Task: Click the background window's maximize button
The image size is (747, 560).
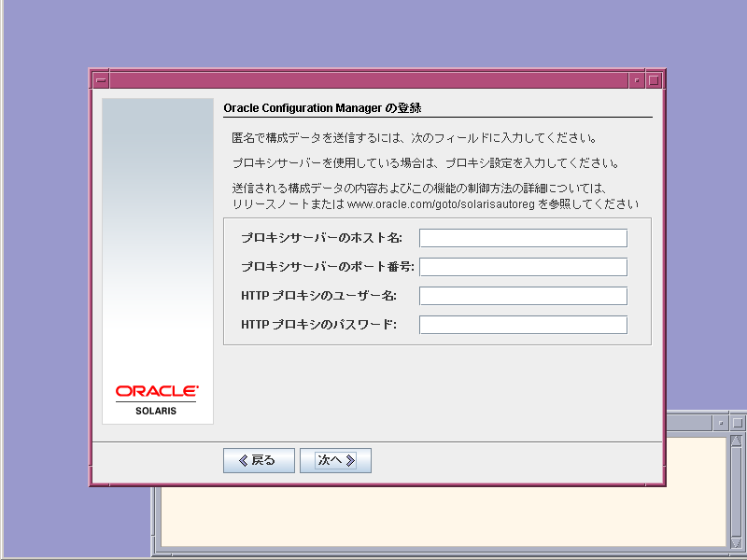Action: (738, 423)
